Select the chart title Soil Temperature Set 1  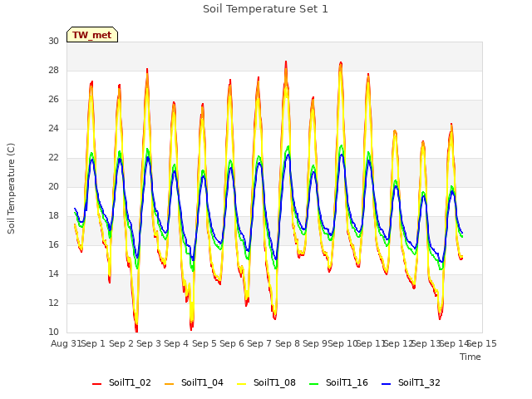(266, 9)
